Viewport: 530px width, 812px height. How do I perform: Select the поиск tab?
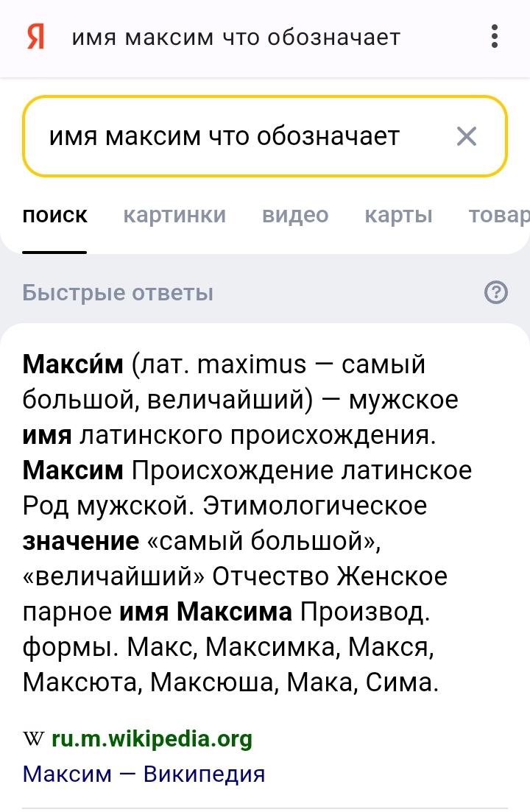55,215
